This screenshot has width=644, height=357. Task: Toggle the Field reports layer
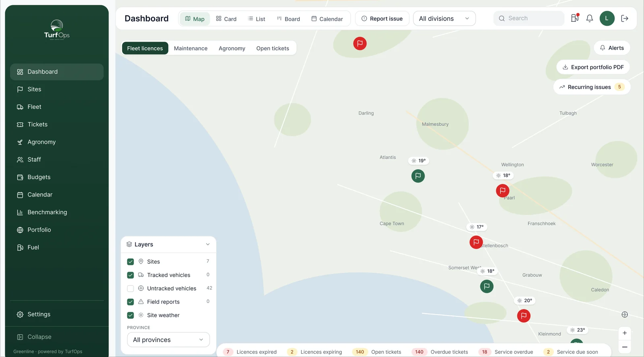click(130, 302)
